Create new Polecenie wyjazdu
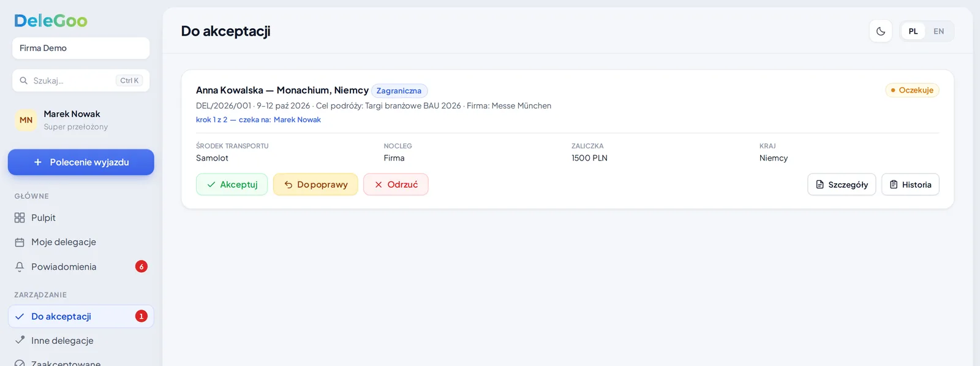 [x=81, y=162]
